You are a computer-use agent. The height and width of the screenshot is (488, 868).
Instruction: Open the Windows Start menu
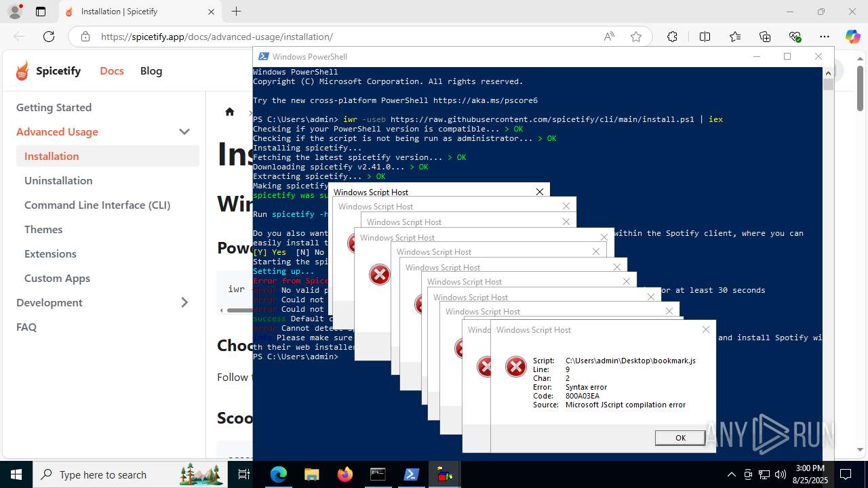click(16, 474)
